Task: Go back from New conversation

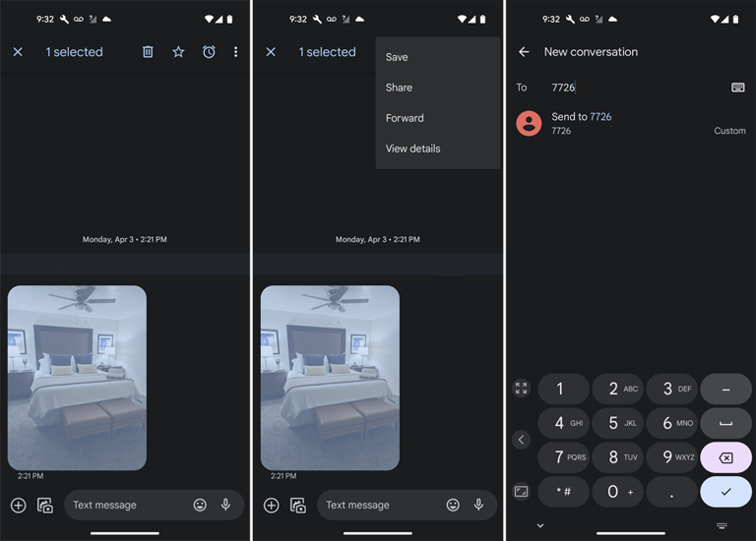Action: pos(524,51)
